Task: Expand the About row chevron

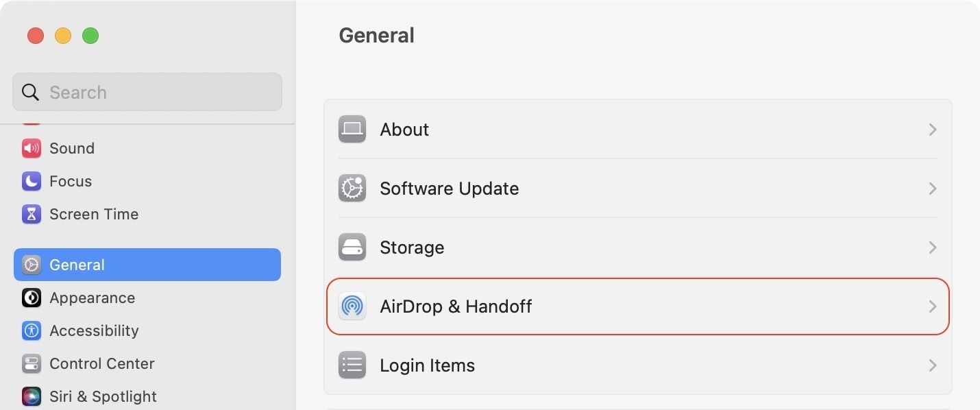Action: coord(932,129)
